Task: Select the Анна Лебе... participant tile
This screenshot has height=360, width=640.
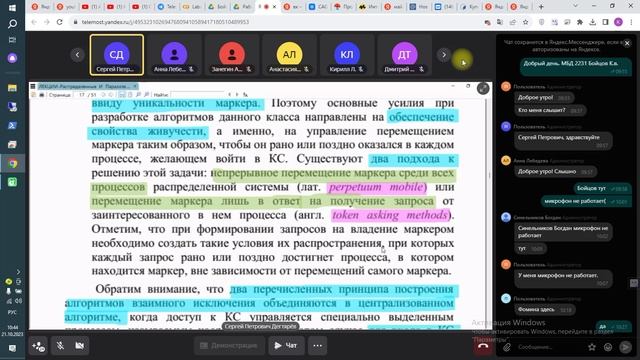Action: click(174, 55)
